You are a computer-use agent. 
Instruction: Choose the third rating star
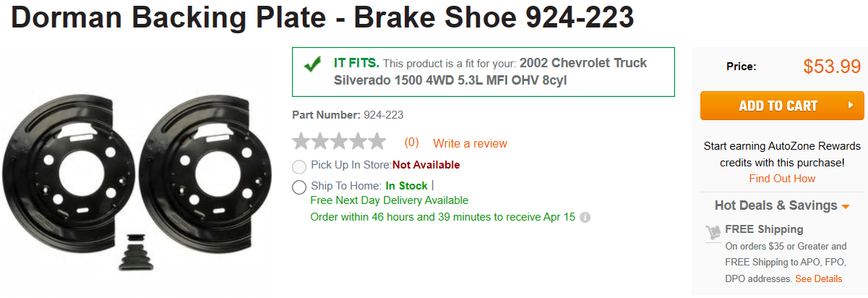[340, 142]
